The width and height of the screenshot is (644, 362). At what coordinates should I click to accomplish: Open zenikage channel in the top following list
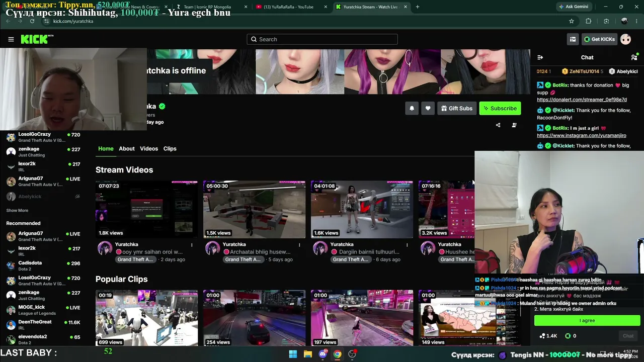click(x=43, y=151)
